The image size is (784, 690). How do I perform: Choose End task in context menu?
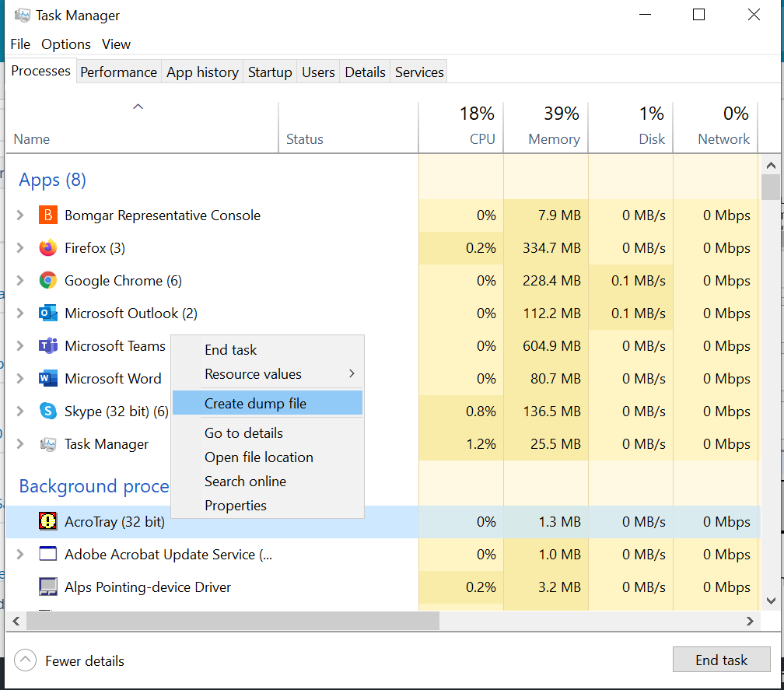[268, 350]
